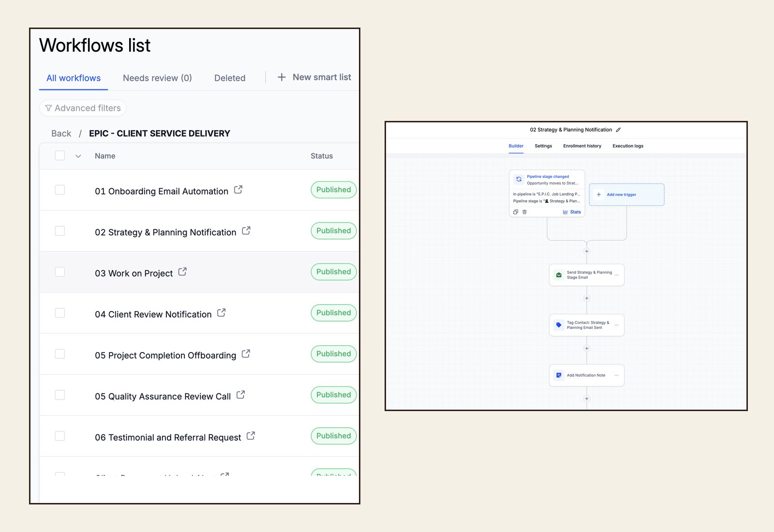Open 06 Testimonial and Referral Request external link icon

251,436
